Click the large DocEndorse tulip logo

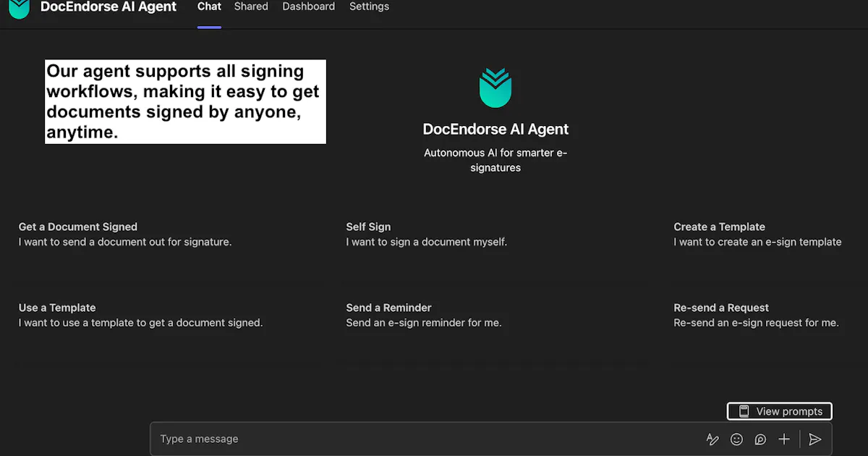coord(495,88)
